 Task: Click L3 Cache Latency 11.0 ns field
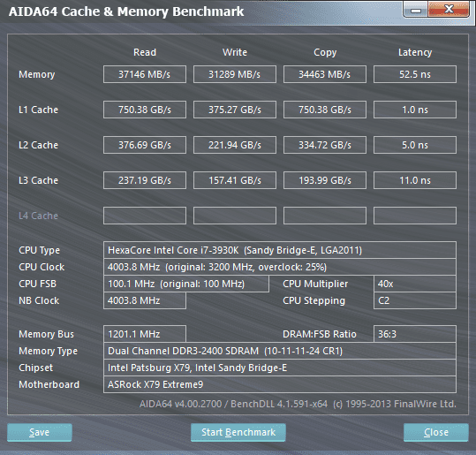click(415, 180)
